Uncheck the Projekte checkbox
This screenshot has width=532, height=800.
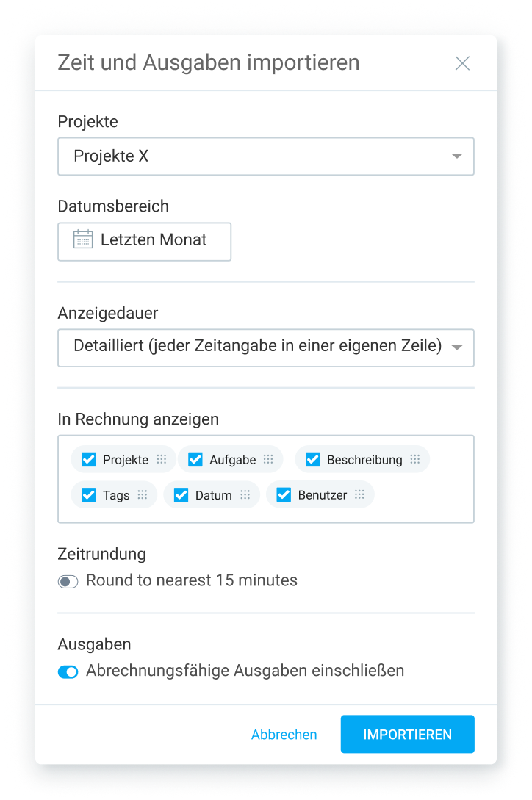pos(88,460)
